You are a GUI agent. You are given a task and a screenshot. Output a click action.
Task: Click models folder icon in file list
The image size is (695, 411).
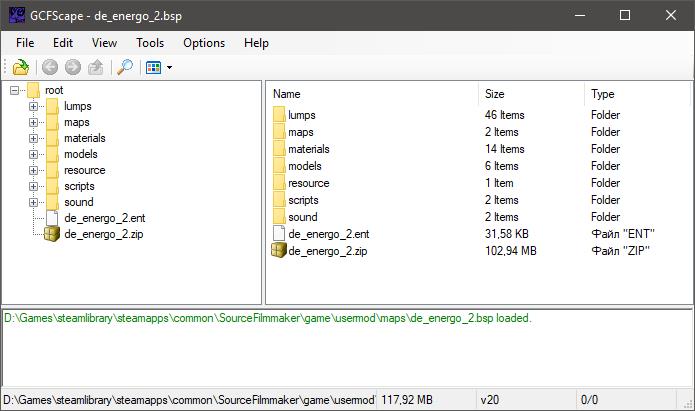click(279, 166)
